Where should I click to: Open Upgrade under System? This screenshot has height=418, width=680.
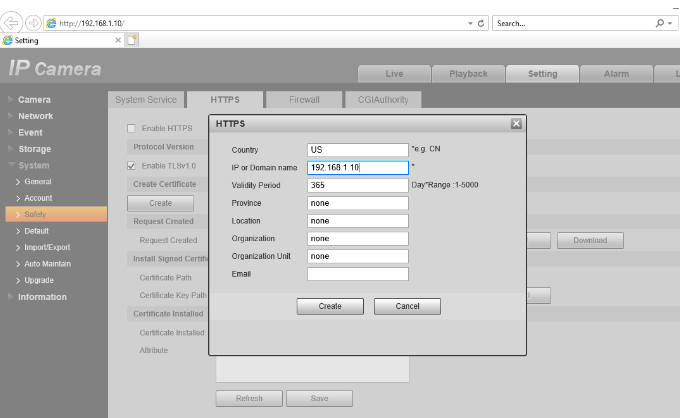click(x=39, y=281)
